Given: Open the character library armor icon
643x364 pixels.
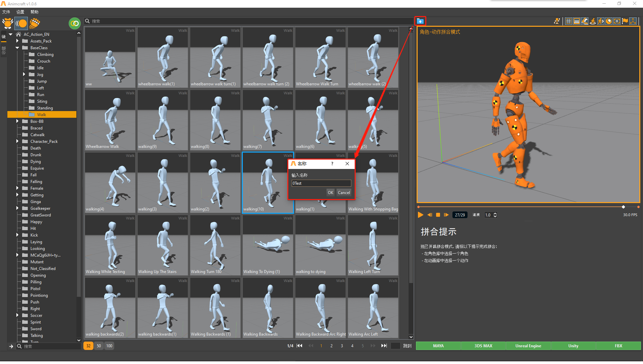Looking at the screenshot, I should coord(7,23).
